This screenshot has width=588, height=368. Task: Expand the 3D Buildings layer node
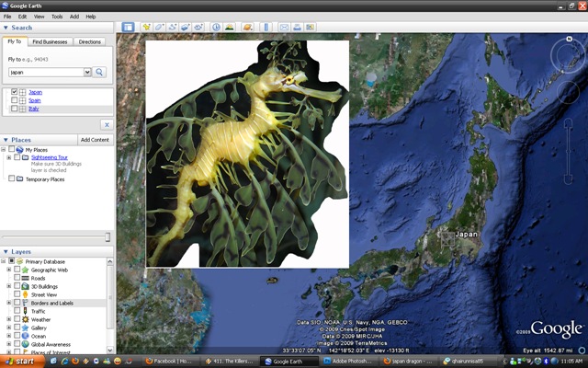pyautogui.click(x=9, y=286)
